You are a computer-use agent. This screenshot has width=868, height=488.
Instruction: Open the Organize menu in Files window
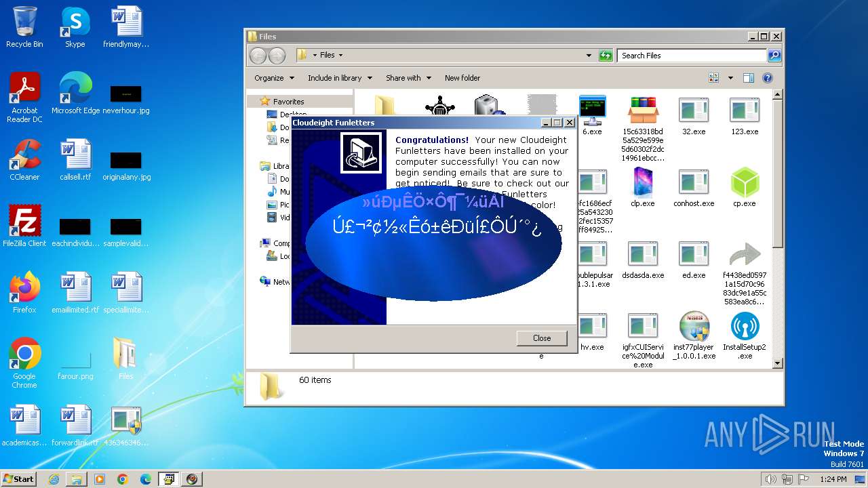point(274,78)
